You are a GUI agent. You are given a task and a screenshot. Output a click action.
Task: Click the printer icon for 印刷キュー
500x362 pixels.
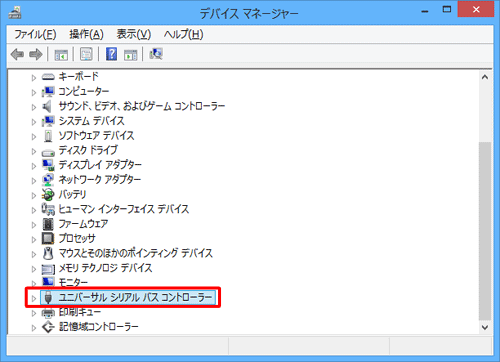(48, 313)
